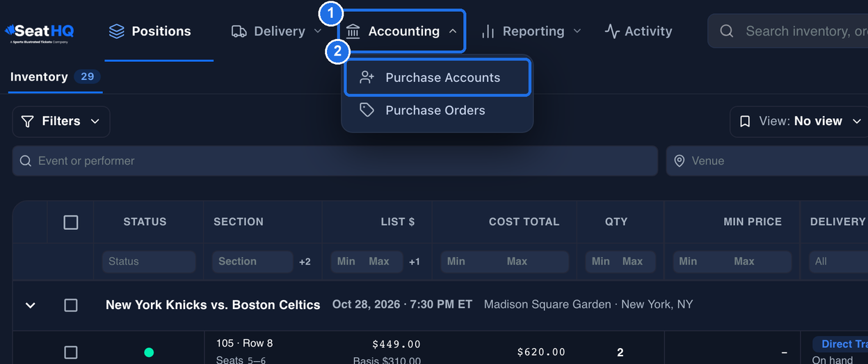
Task: Click the Venue filter field
Action: pos(767,161)
